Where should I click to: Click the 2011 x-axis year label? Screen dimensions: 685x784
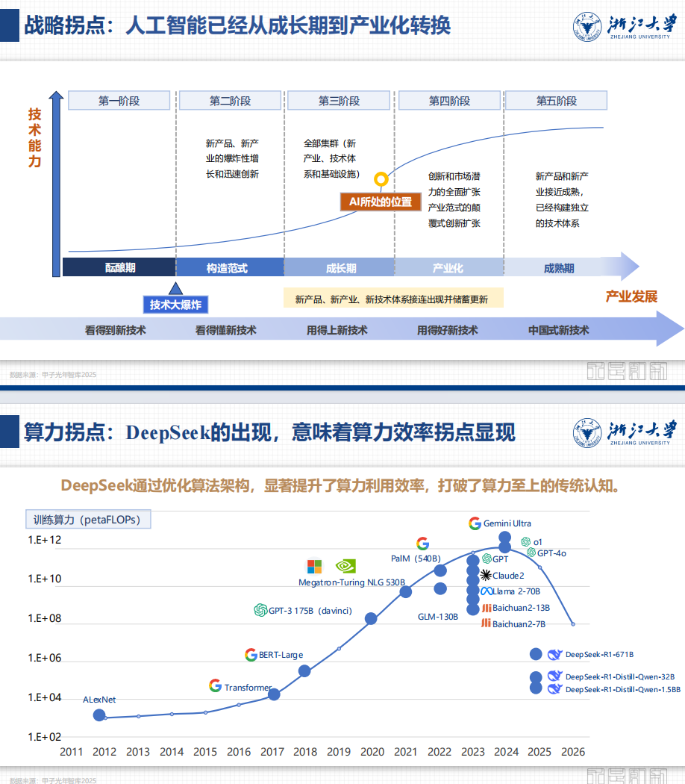pos(72,752)
